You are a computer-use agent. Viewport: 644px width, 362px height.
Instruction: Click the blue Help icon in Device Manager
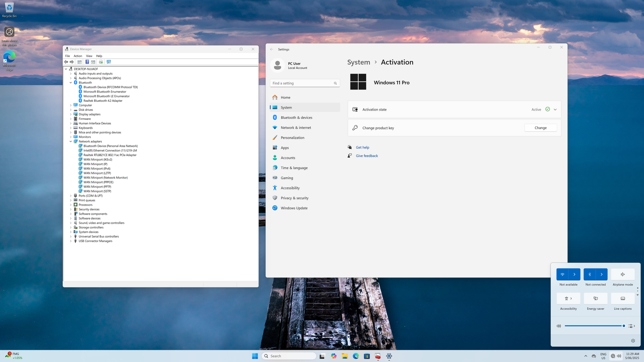(x=87, y=62)
